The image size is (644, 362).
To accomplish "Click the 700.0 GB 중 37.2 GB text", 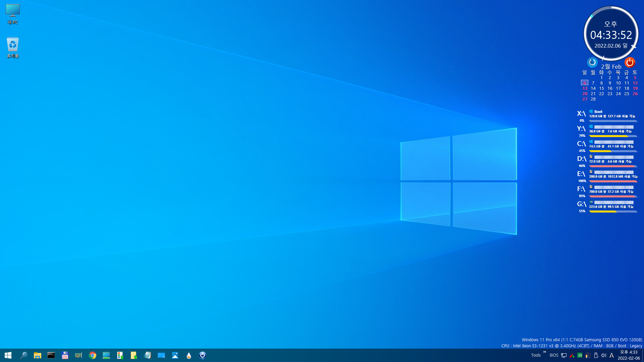I will click(611, 192).
